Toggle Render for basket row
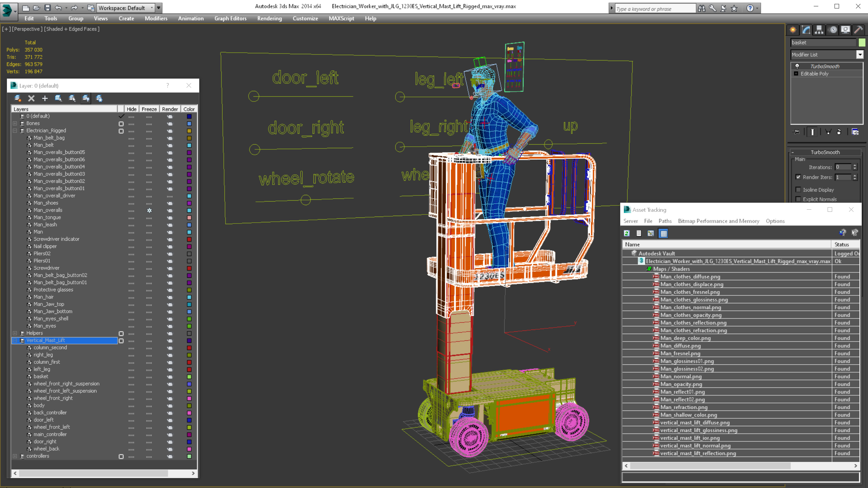Screen dimensions: 868x488 click(170, 377)
